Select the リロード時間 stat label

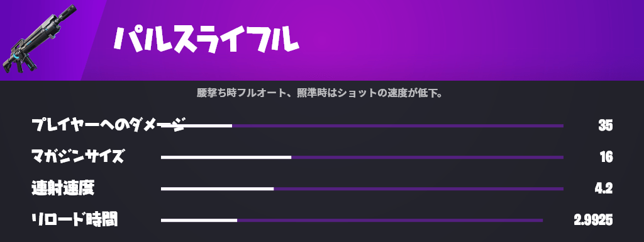75,220
